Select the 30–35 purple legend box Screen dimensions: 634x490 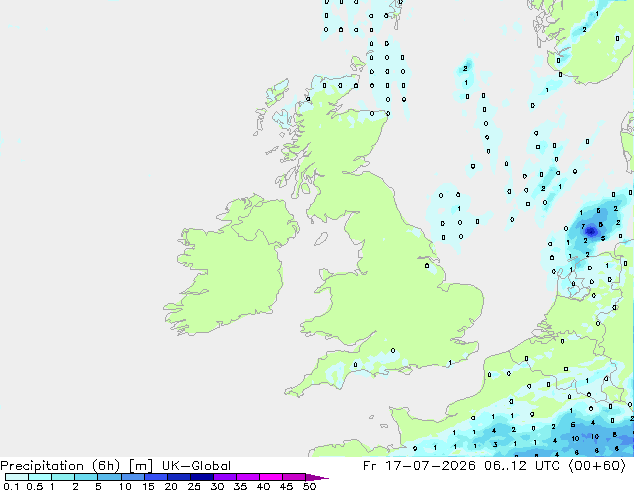click(x=225, y=477)
